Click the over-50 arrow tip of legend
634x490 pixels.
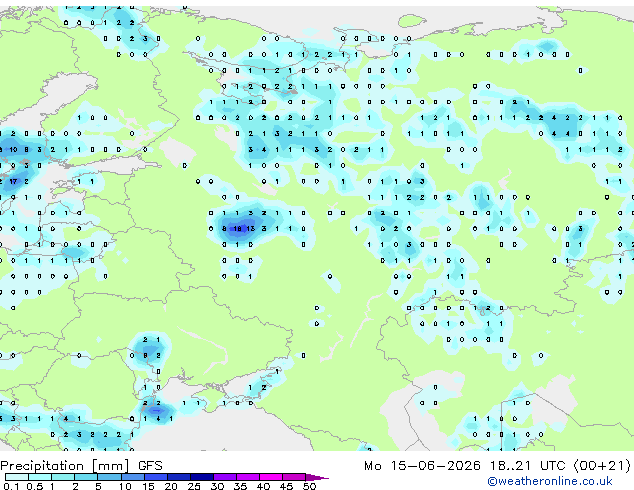coord(317,477)
